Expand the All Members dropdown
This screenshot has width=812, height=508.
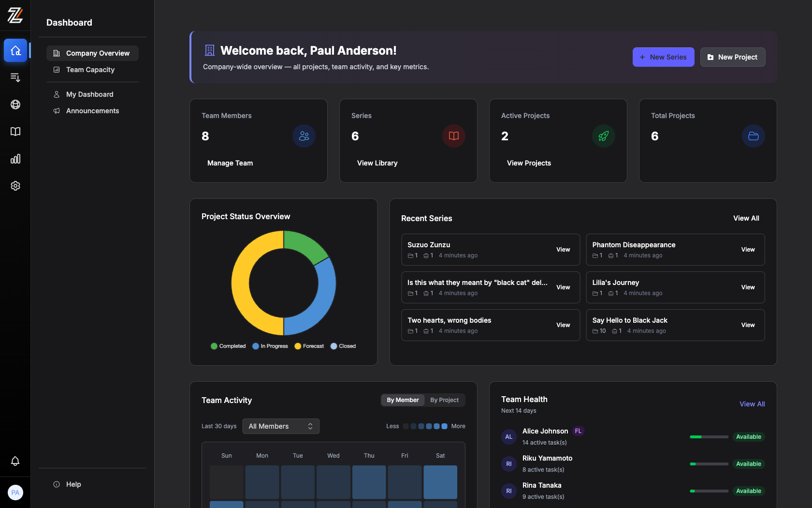[281, 426]
